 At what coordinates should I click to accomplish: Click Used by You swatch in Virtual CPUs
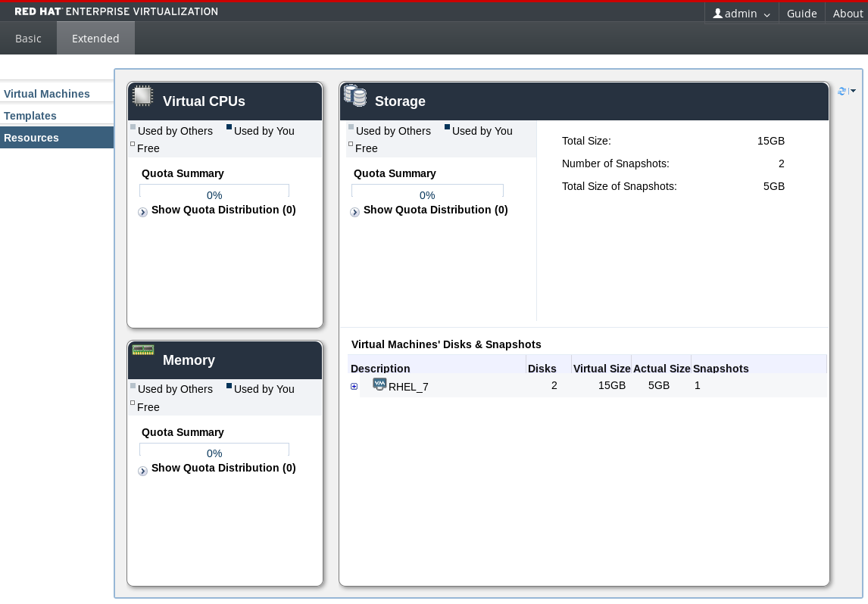pyautogui.click(x=229, y=127)
